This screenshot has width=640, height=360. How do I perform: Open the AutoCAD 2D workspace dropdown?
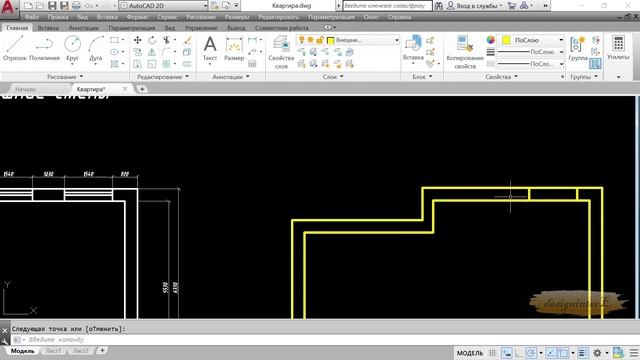click(x=164, y=6)
